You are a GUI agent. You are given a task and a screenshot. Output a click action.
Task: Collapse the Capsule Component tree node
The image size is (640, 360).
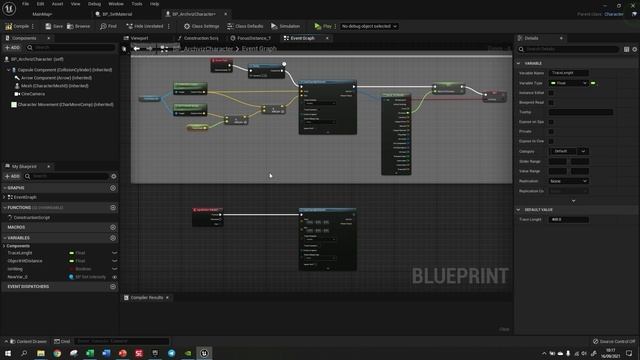pos(8,70)
